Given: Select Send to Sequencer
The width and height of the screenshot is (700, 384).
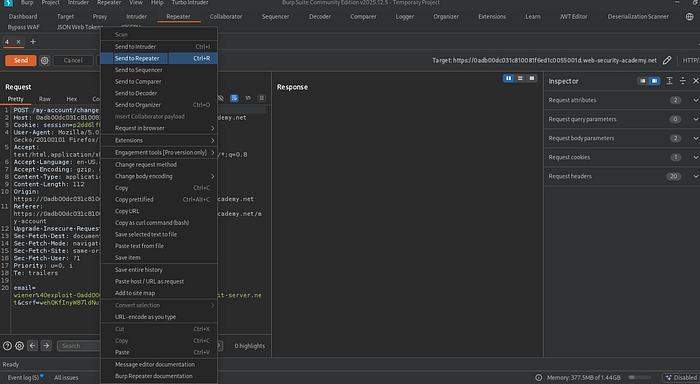Looking at the screenshot, I should [159, 70].
